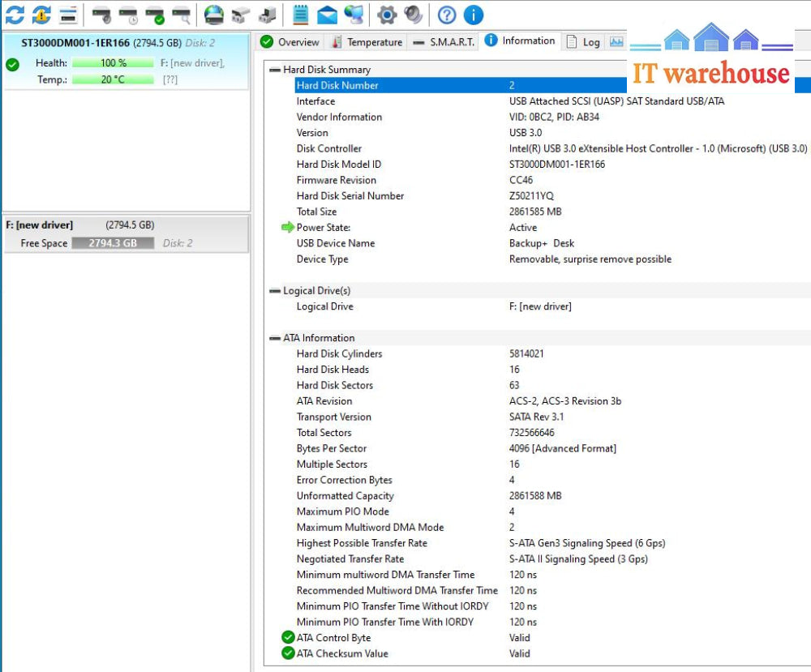
Task: Switch to the Overview tab
Action: coord(290,42)
